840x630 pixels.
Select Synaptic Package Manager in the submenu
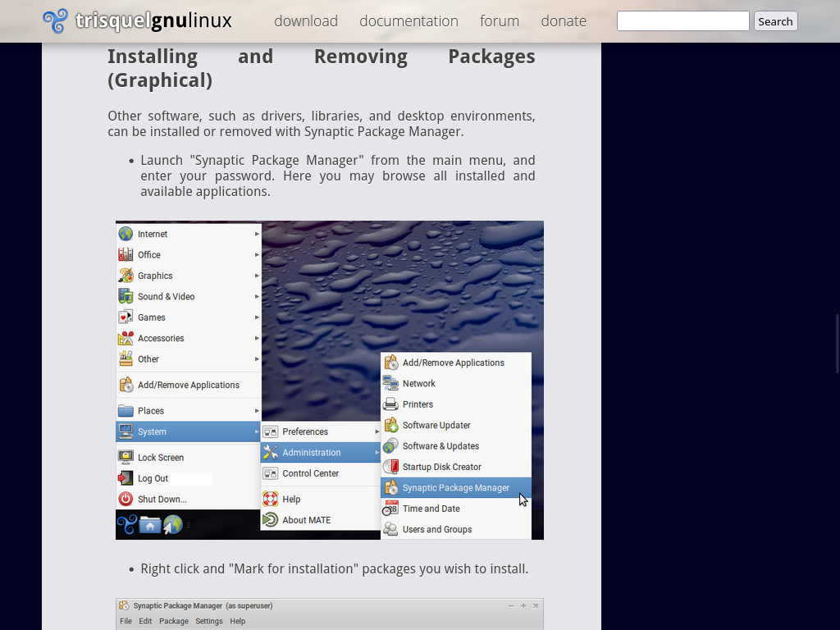click(x=456, y=487)
